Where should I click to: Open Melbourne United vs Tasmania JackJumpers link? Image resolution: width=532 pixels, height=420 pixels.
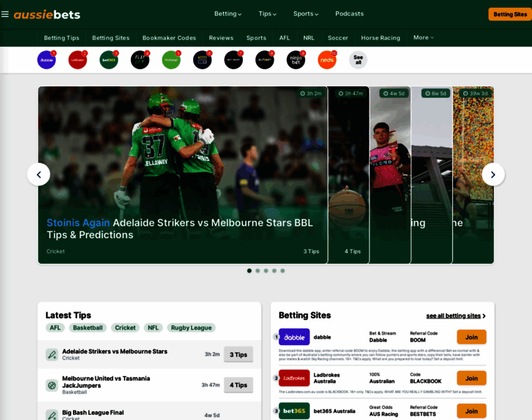point(106,382)
